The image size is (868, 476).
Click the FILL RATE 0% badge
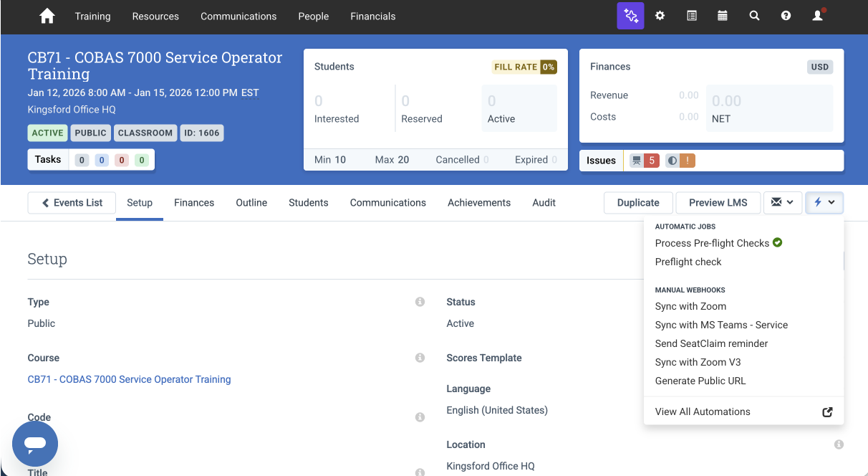point(524,67)
